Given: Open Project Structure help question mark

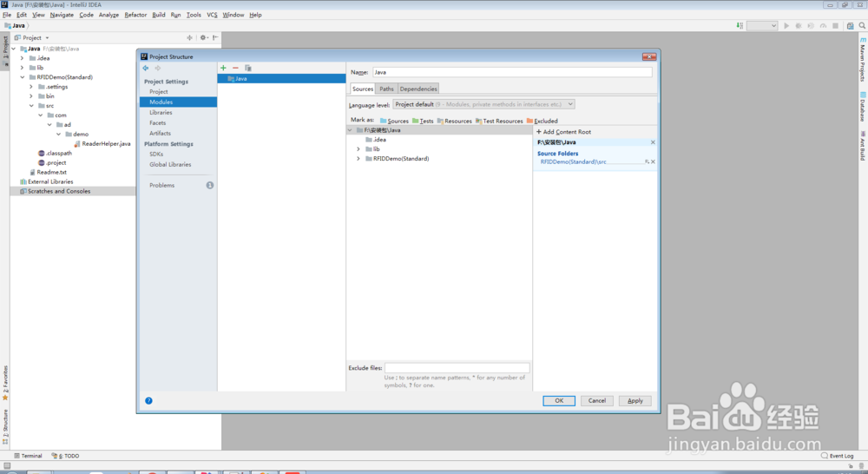Looking at the screenshot, I should point(149,401).
